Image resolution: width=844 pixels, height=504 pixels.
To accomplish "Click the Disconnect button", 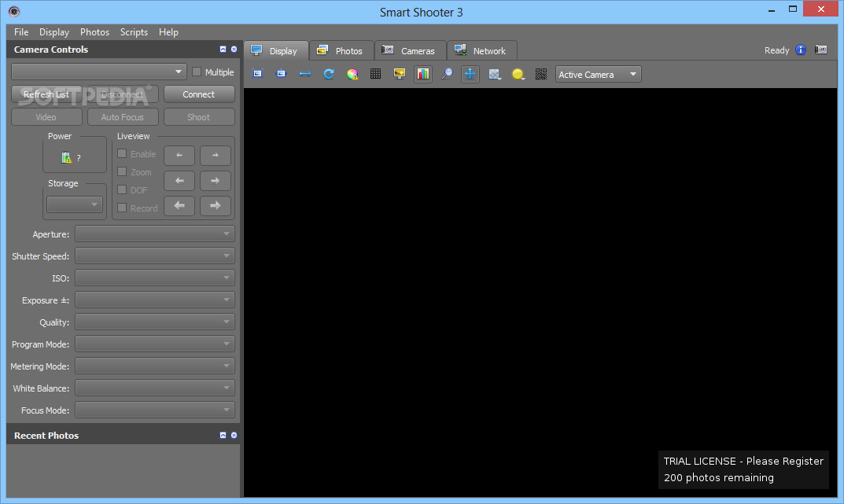I will pos(122,94).
